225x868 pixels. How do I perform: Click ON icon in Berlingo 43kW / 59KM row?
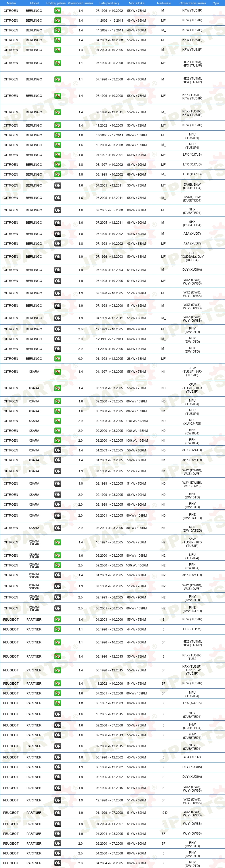pos(58,234)
